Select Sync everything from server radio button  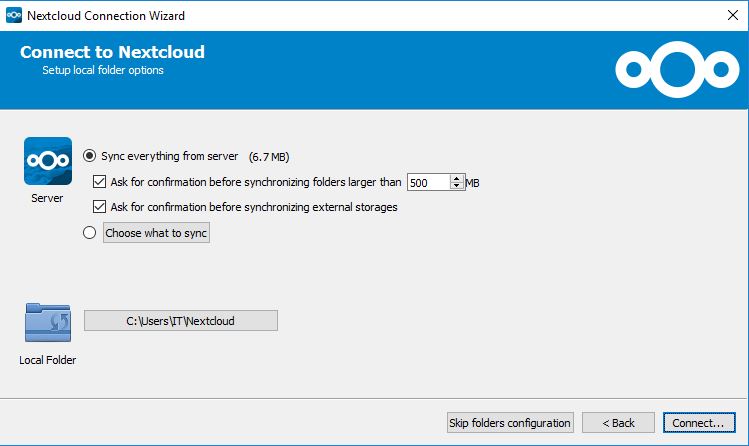click(89, 156)
